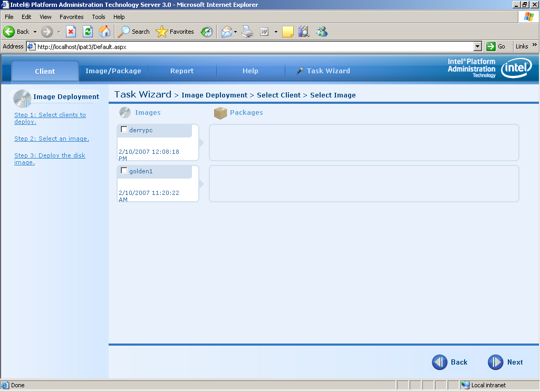Open the Favorites menu
The height and width of the screenshot is (392, 540).
tap(72, 17)
